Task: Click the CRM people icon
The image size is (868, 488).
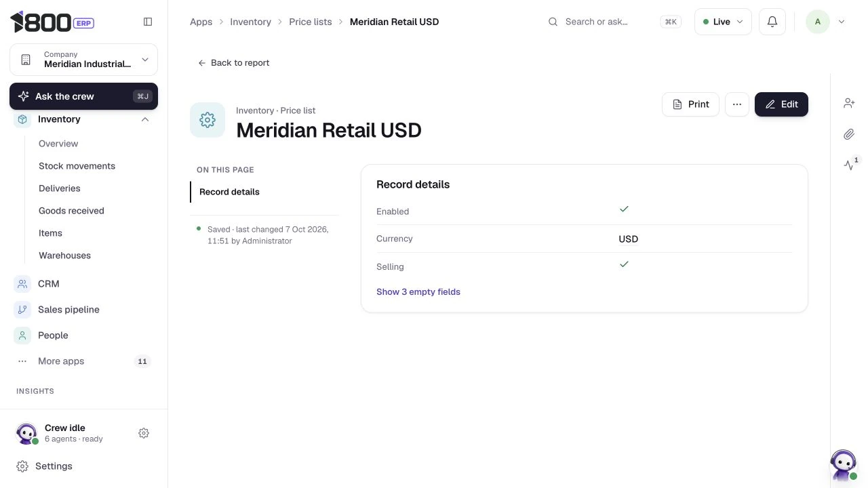Action: point(22,284)
